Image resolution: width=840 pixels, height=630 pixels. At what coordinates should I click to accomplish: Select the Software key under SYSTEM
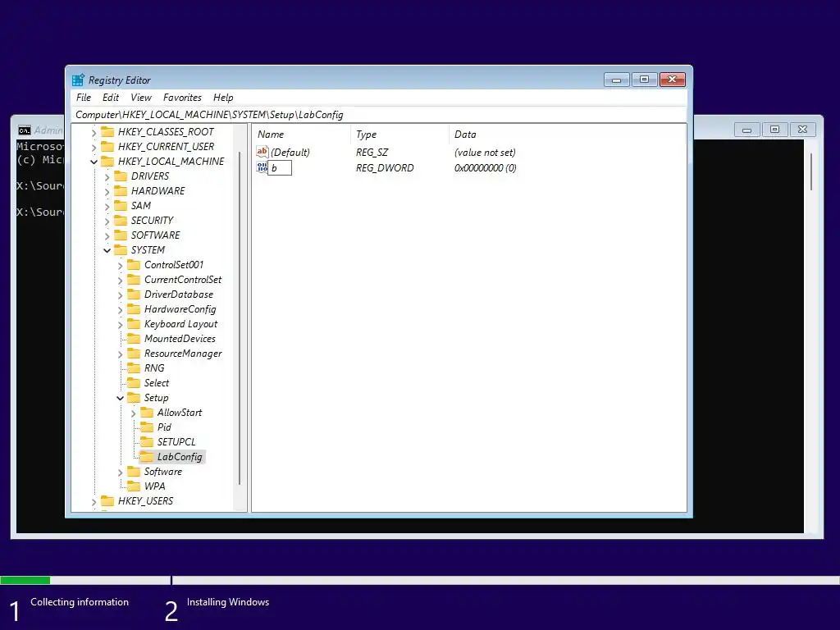point(163,472)
